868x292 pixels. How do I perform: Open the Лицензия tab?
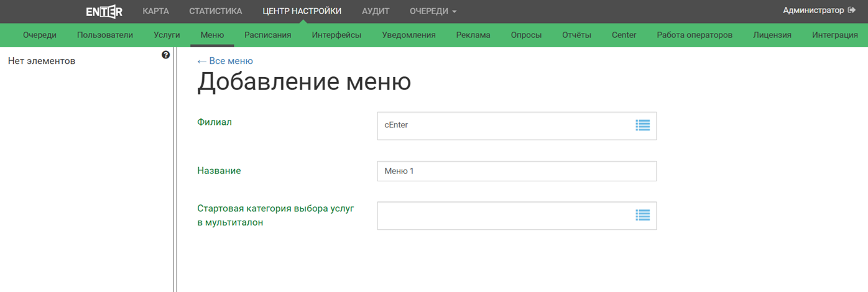click(772, 35)
